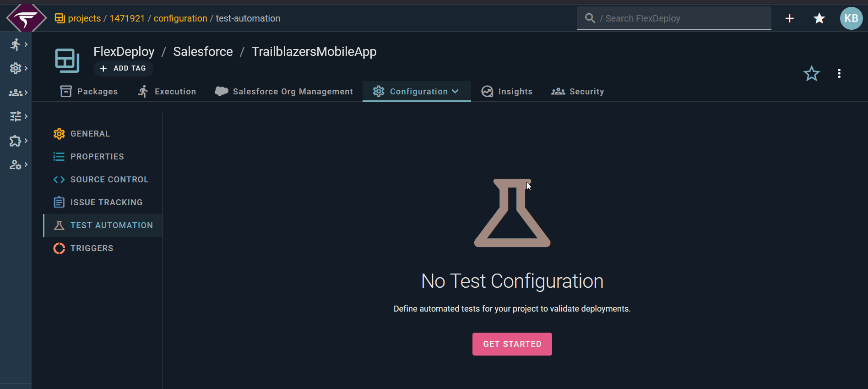Screen dimensions: 868x389
Task: Switch to the Execution tab
Action: (167, 92)
